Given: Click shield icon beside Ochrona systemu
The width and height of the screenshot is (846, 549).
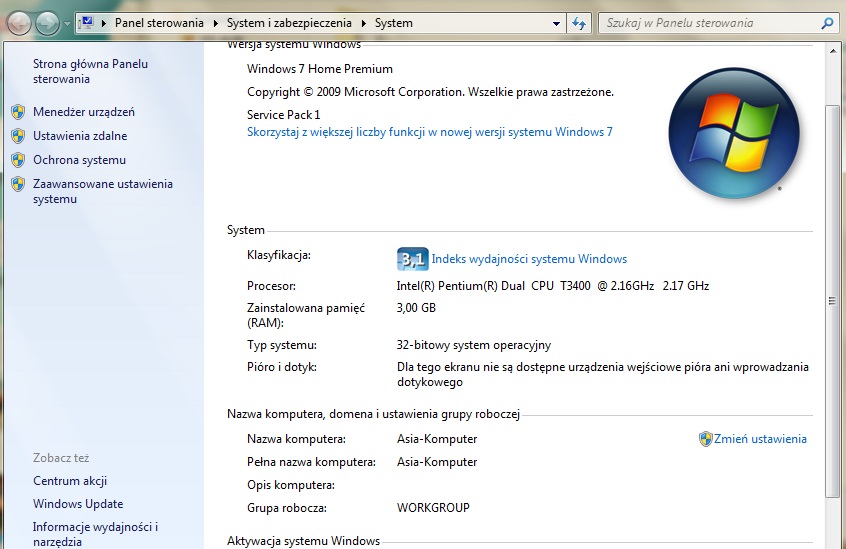Looking at the screenshot, I should tap(18, 160).
